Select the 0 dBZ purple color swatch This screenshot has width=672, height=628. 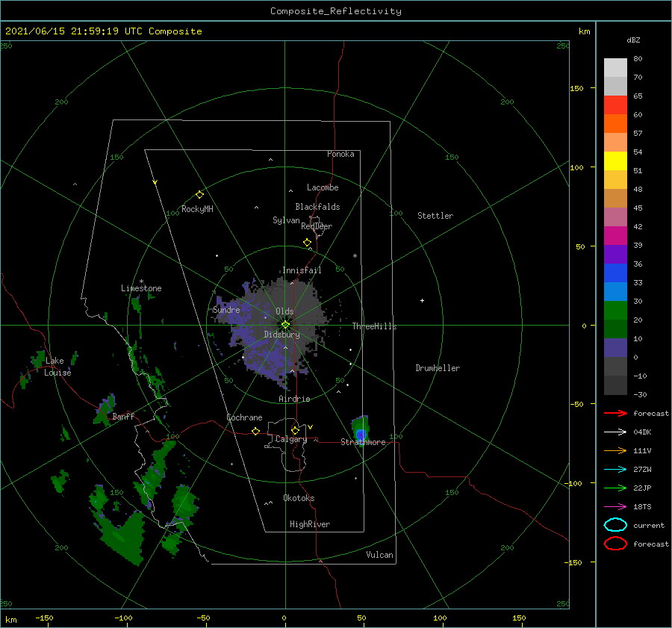point(615,348)
